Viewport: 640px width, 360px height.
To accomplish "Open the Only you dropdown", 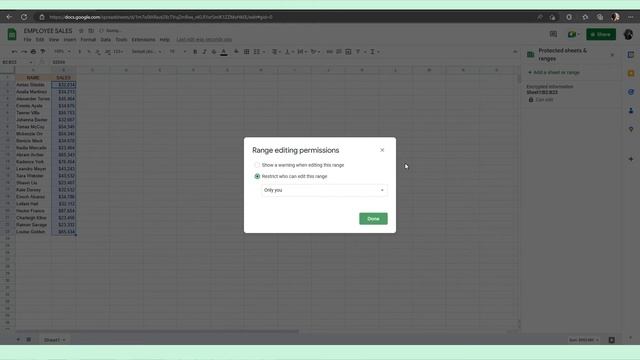I will (324, 190).
